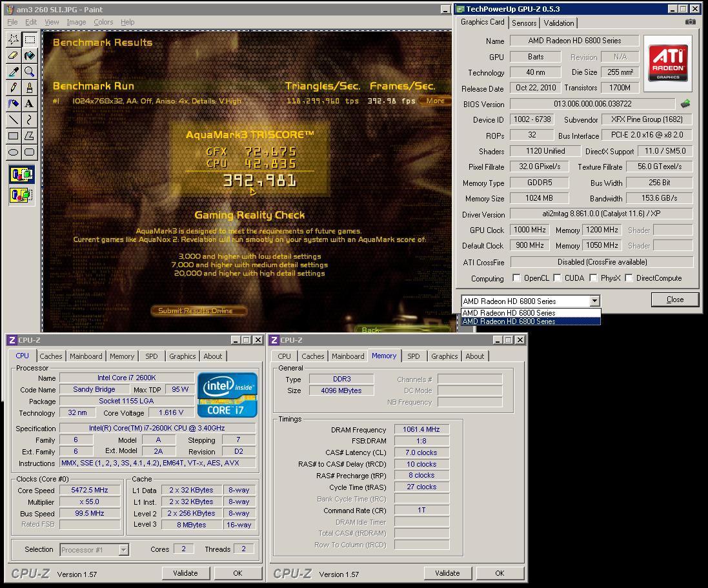Click OK in left CPU-Z window
This screenshot has width=708, height=588.
[x=238, y=573]
